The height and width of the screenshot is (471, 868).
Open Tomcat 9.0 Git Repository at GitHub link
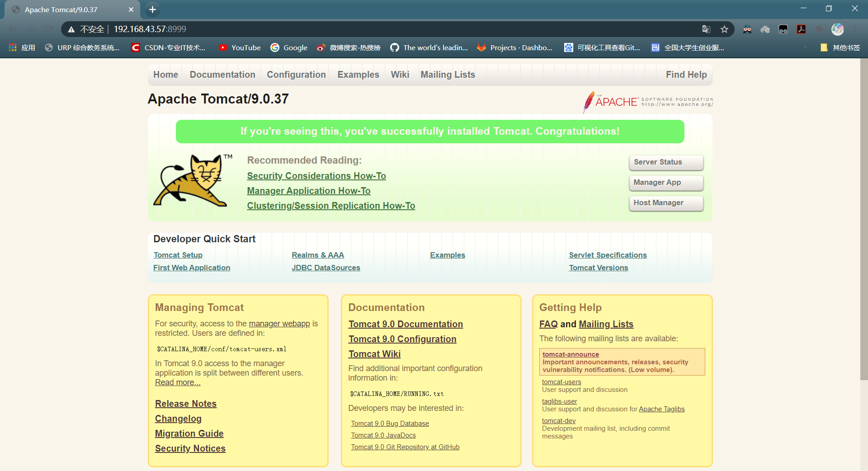(405, 447)
